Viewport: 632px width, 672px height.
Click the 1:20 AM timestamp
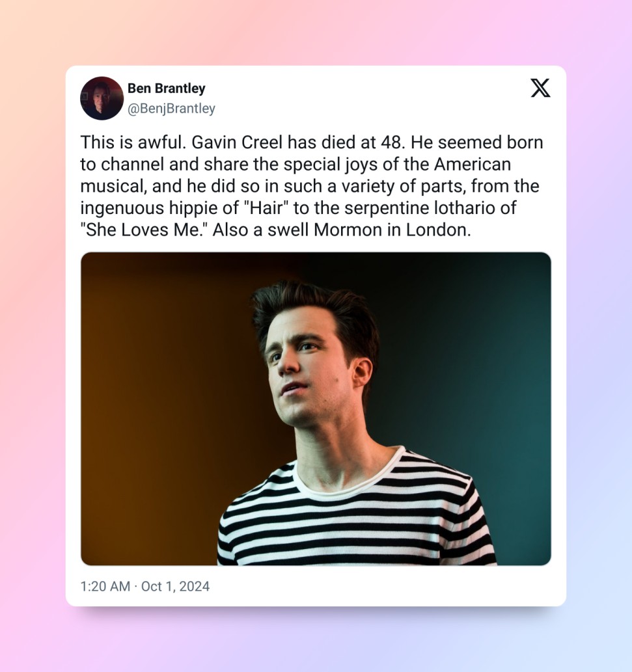pos(105,586)
